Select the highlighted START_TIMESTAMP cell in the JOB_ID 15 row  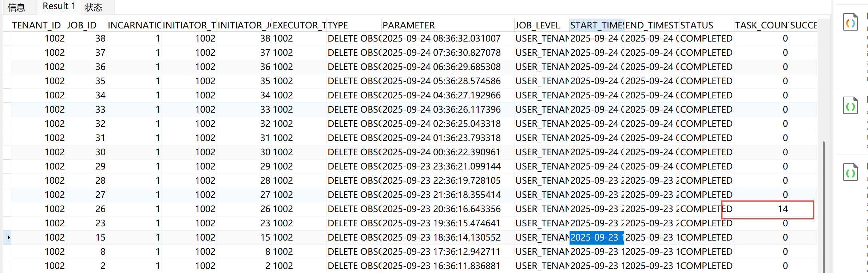point(597,237)
